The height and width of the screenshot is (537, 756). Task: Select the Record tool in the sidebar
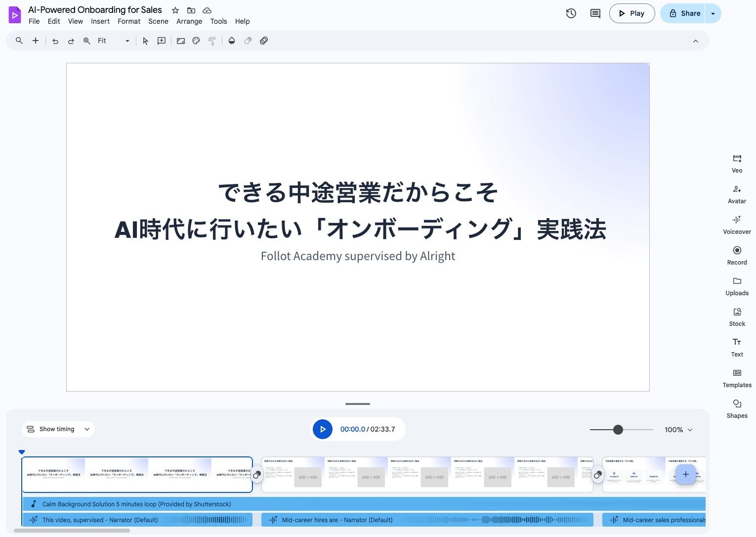click(x=737, y=255)
